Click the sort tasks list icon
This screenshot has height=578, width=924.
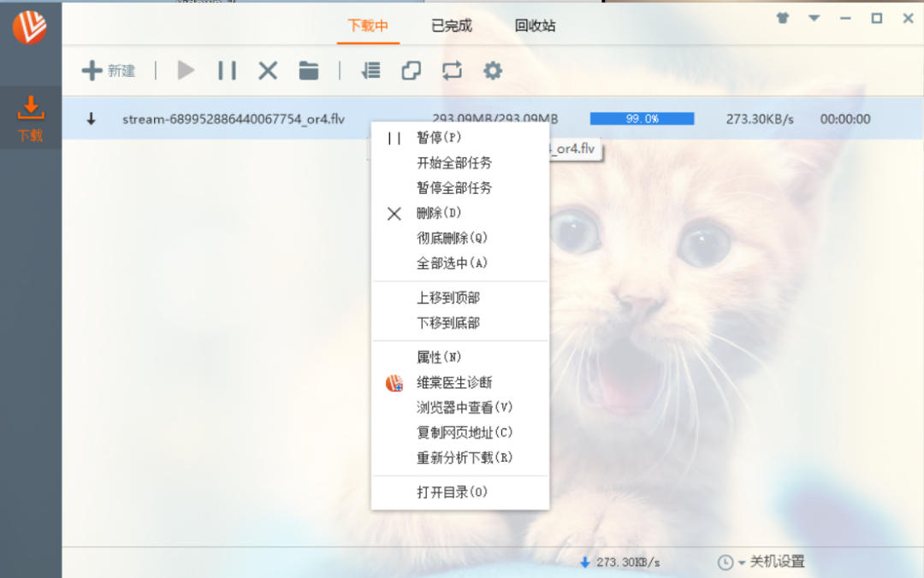tap(370, 71)
